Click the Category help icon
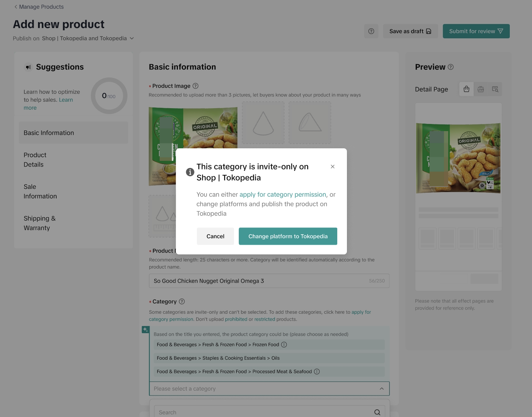532x417 pixels. [x=182, y=302]
